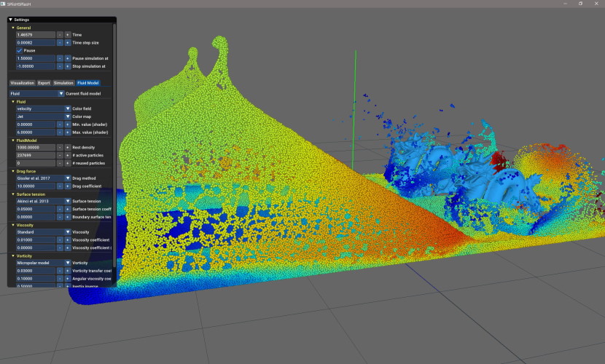Viewport: 605px width, 364px height.
Task: Collapse the Settings window
Action: pyautogui.click(x=11, y=20)
